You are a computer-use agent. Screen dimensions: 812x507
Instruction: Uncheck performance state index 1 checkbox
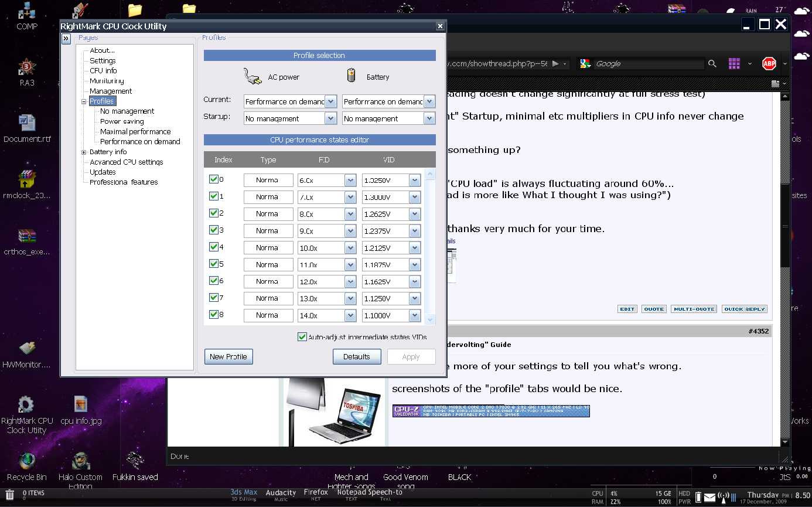click(x=214, y=196)
